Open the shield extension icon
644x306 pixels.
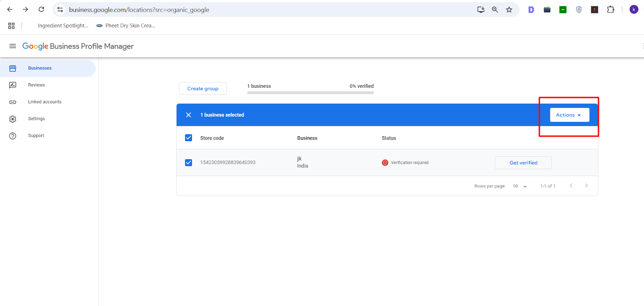[x=579, y=10]
